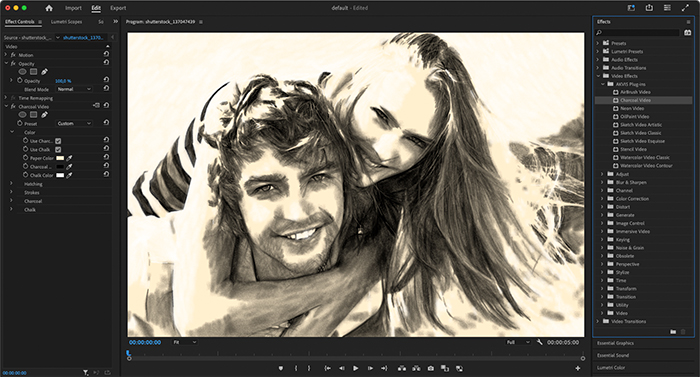Toggle full screen video output icon

coord(685,8)
